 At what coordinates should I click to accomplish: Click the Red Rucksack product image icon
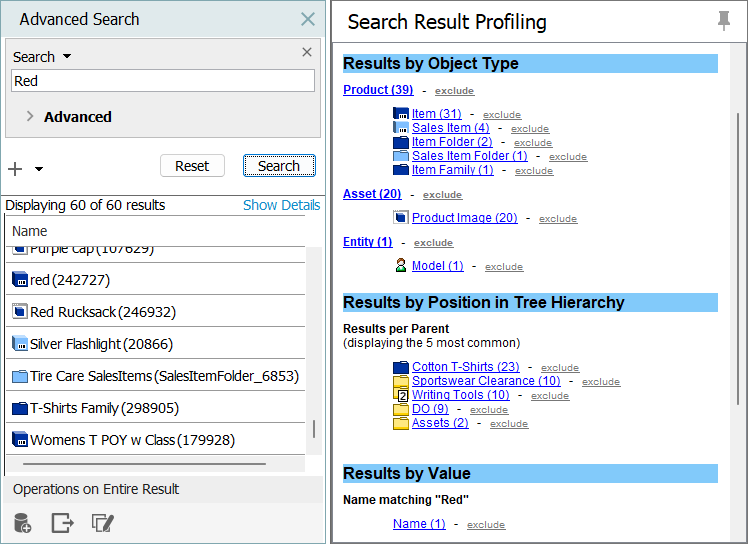(x=19, y=312)
